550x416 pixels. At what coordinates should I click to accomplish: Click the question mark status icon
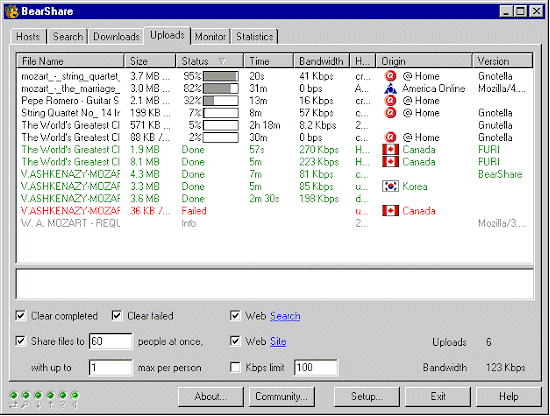[63, 405]
